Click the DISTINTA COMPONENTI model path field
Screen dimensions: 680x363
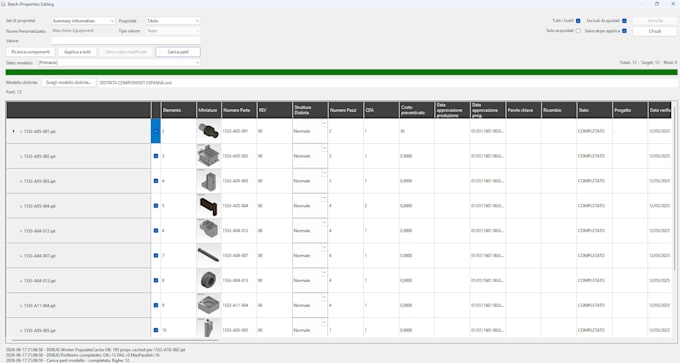click(x=387, y=82)
